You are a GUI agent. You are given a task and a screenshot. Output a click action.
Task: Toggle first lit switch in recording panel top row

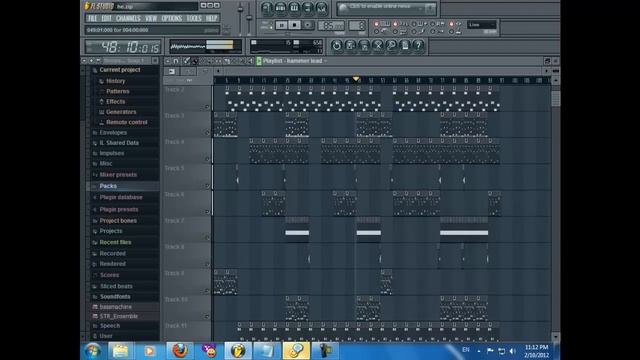pyautogui.click(x=376, y=24)
